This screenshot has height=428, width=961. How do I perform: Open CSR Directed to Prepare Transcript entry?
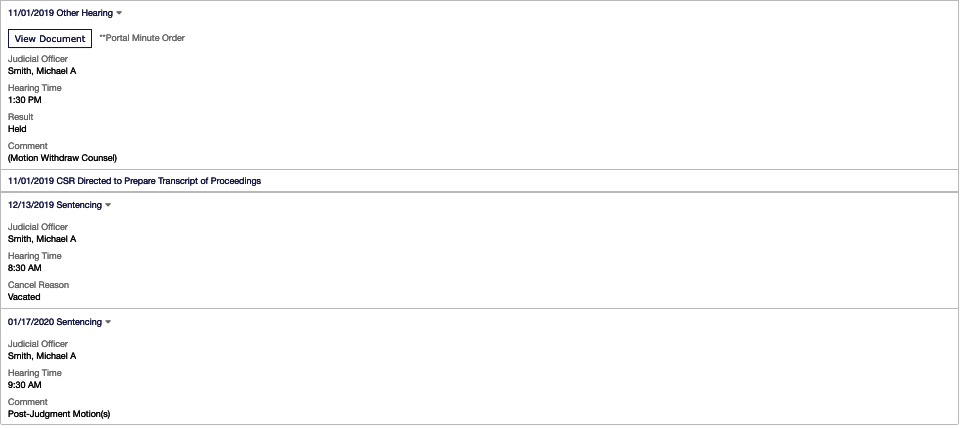[x=134, y=181]
